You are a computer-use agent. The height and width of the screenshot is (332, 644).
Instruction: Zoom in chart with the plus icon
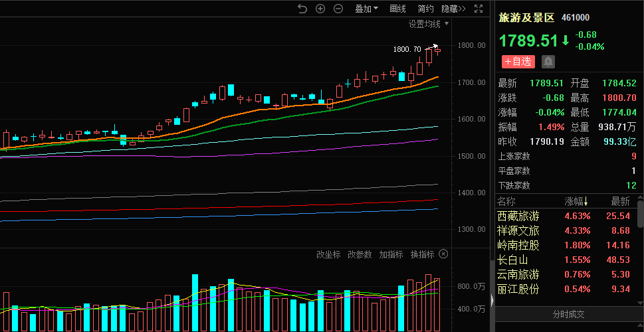tap(320, 9)
